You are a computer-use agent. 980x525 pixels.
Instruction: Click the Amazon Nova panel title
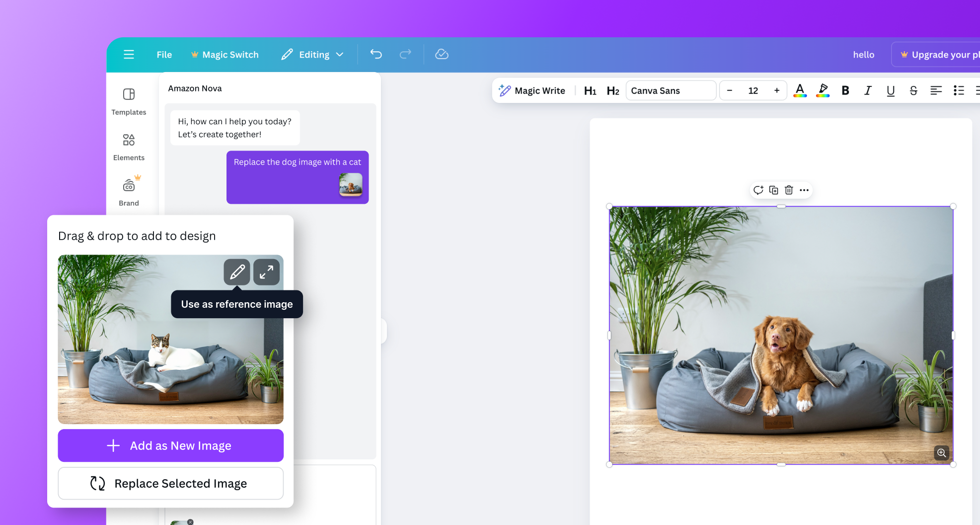point(195,88)
